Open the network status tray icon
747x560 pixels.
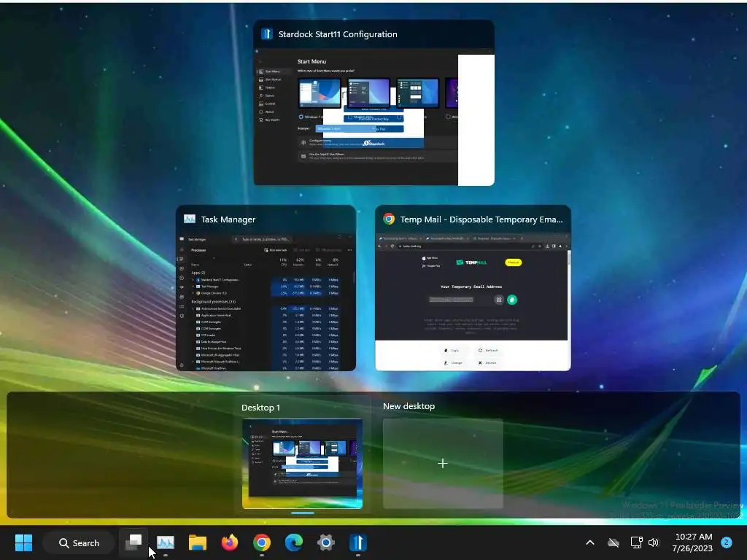pos(636,542)
